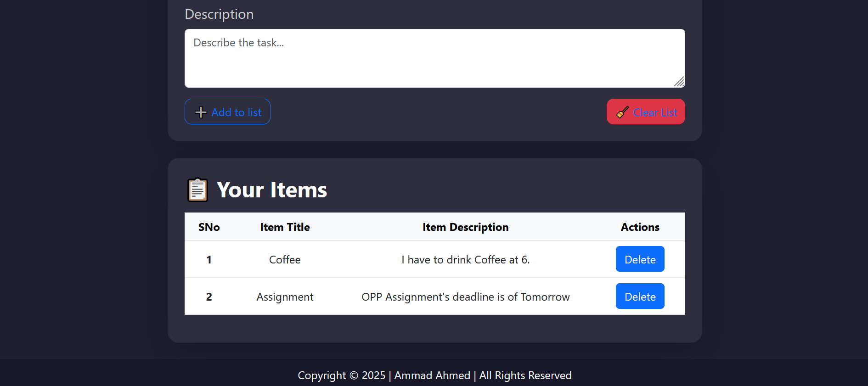Click the Description field label
The height and width of the screenshot is (386, 868).
[219, 14]
